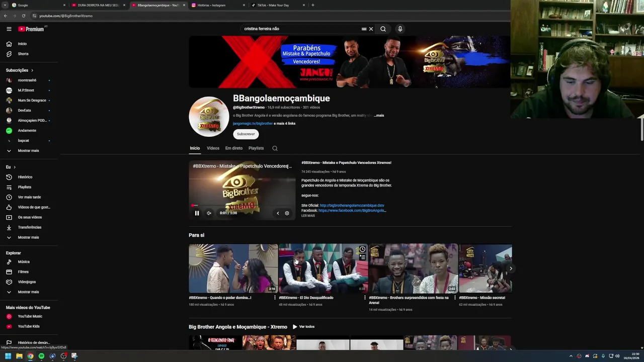The height and width of the screenshot is (362, 644).
Task: Expand the Subscrições section chevron
Action: (32, 70)
